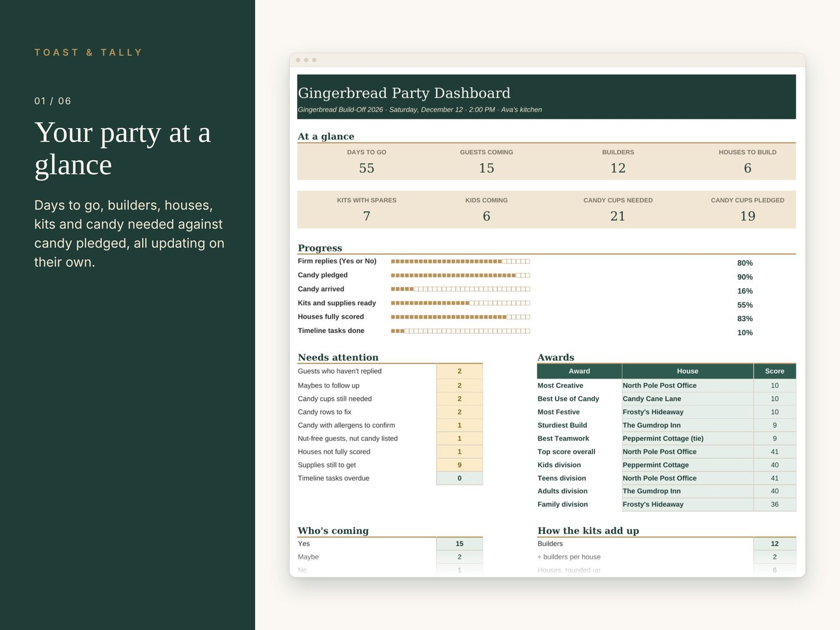Select the Kits with Spares value 7
The height and width of the screenshot is (630, 840).
(367, 216)
